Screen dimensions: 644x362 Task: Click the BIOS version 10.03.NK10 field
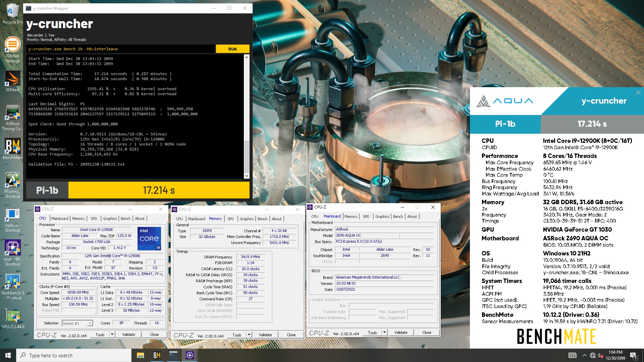(384, 283)
